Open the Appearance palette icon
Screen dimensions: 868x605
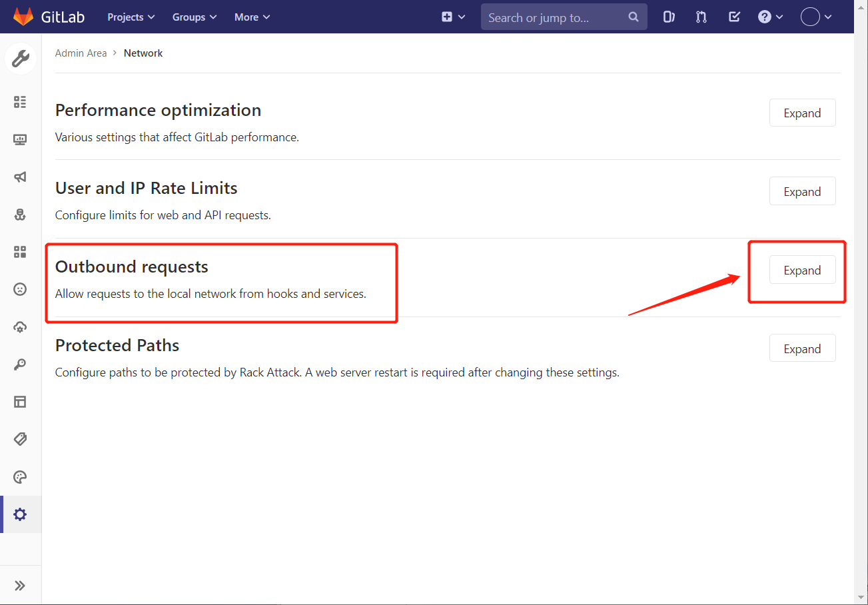coord(20,477)
